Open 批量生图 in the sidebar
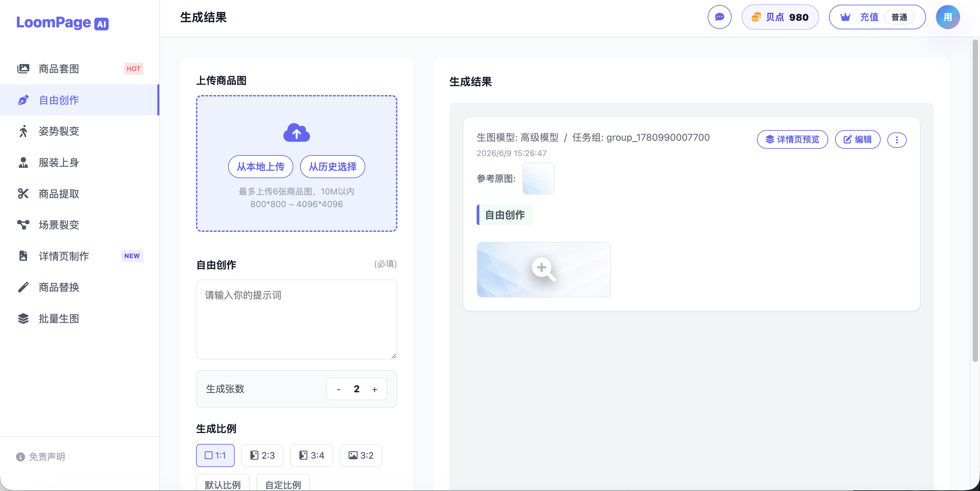Viewport: 980px width, 491px height. pos(80,318)
